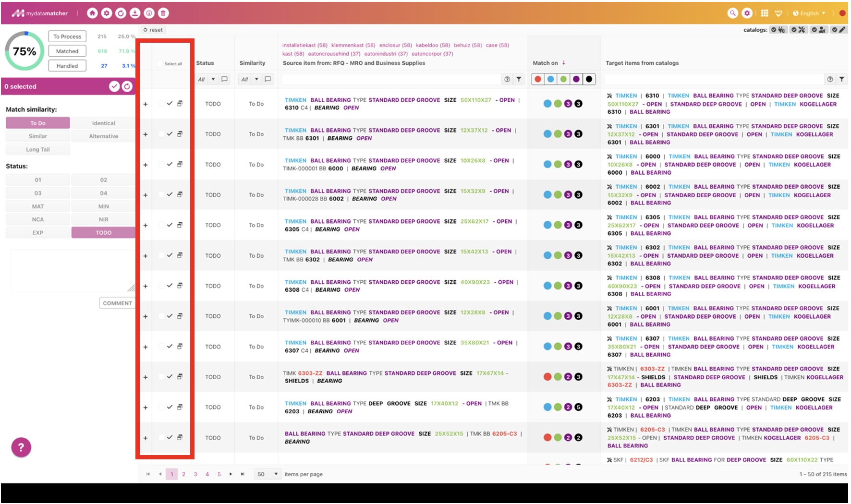Viewport: 851px width, 504px height.
Task: Click the COMMENT button
Action: [117, 303]
